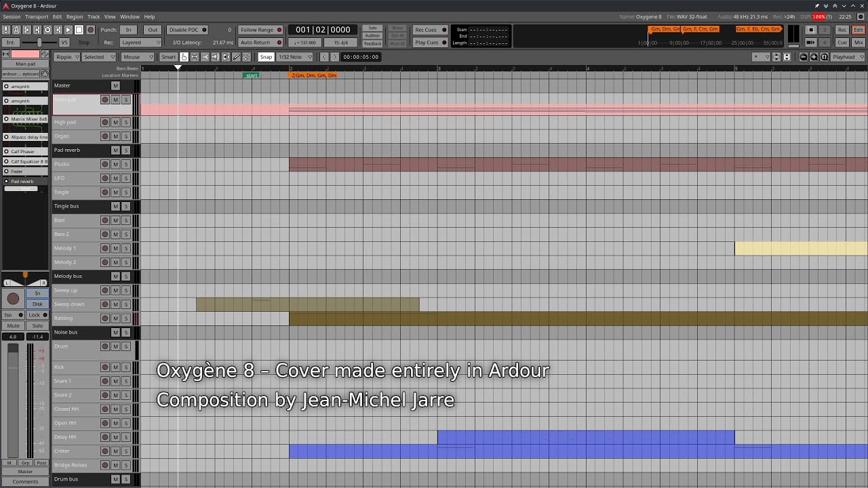Click the zoom in magnifier icon
This screenshot has height=488, width=868.
tap(814, 57)
